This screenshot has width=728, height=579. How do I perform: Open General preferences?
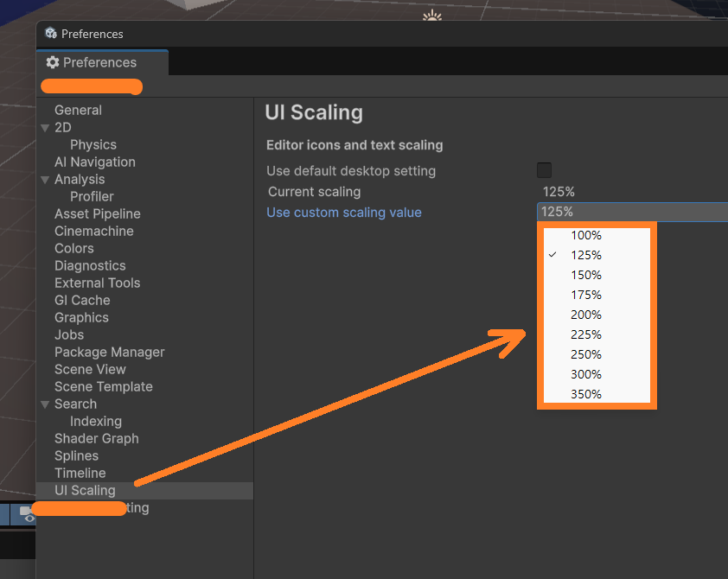coord(78,110)
